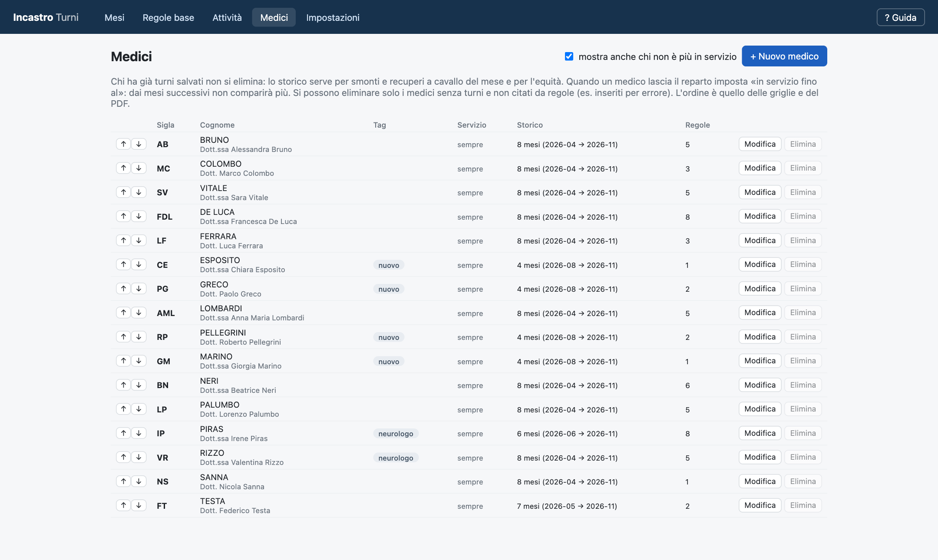Screen dimensions: 938x560
Task: Move DE LUCA row down
Action: (139, 216)
